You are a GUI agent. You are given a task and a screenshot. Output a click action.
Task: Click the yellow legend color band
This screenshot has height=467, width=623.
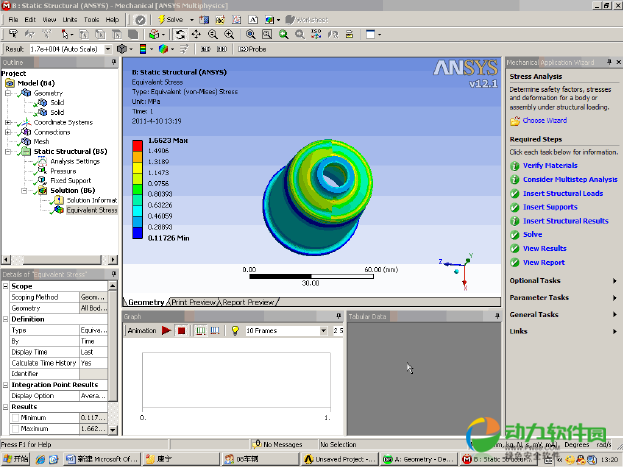137,168
